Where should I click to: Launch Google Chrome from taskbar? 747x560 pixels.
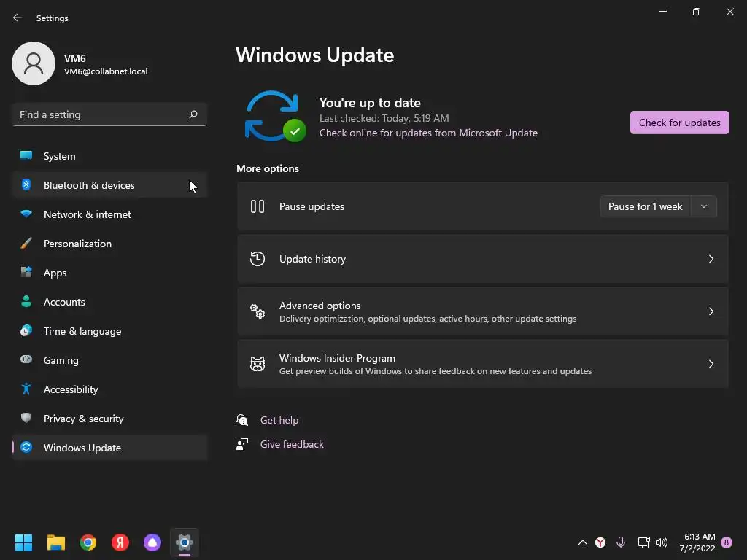coord(88,542)
